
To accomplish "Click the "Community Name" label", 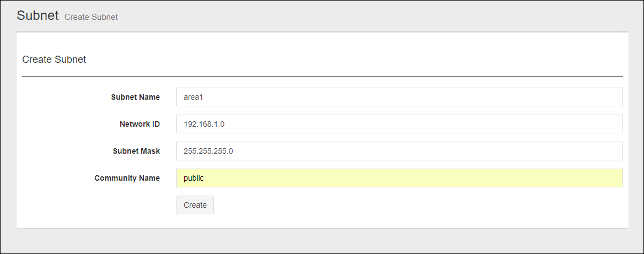I will (127, 178).
